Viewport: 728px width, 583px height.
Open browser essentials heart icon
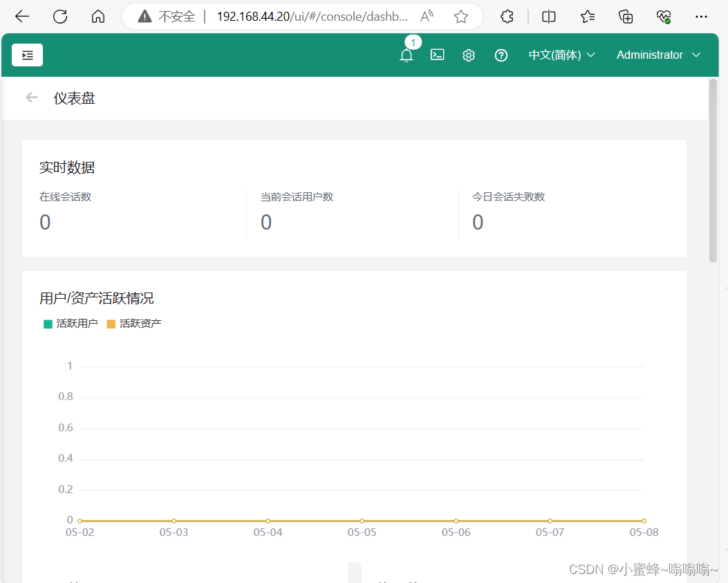(x=664, y=17)
